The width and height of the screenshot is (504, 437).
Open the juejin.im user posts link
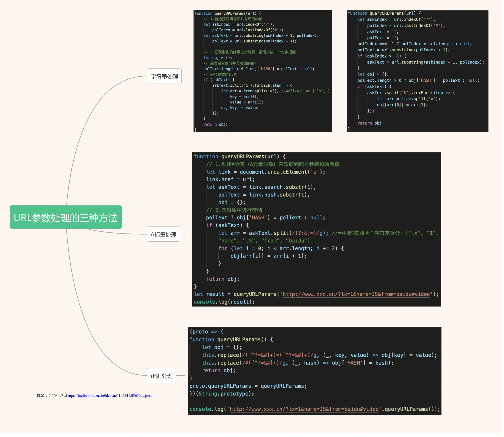(110, 395)
